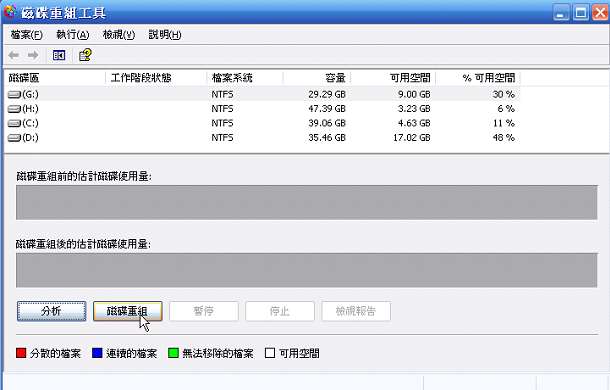Open the 檔案(F) menu
Viewport: 610px width, 390px height.
[26, 35]
